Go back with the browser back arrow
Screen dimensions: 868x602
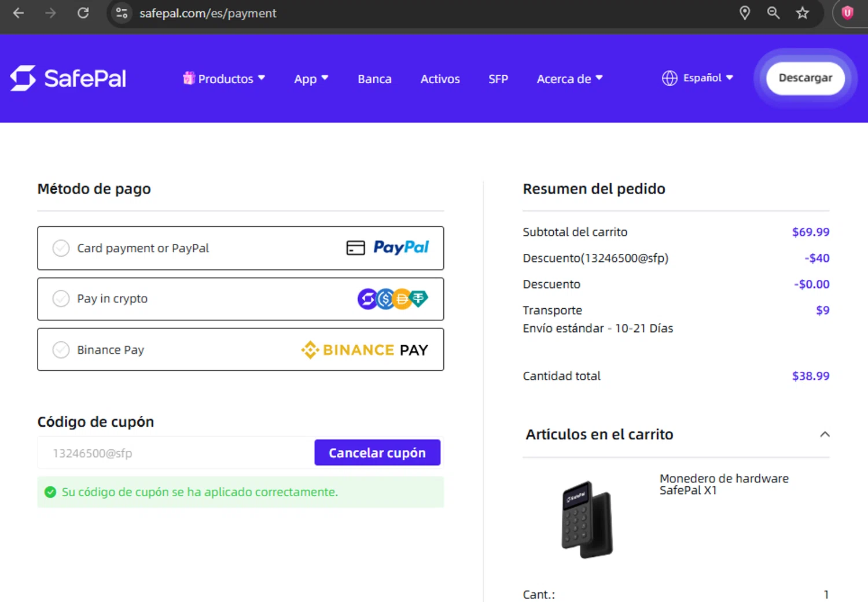pyautogui.click(x=19, y=13)
